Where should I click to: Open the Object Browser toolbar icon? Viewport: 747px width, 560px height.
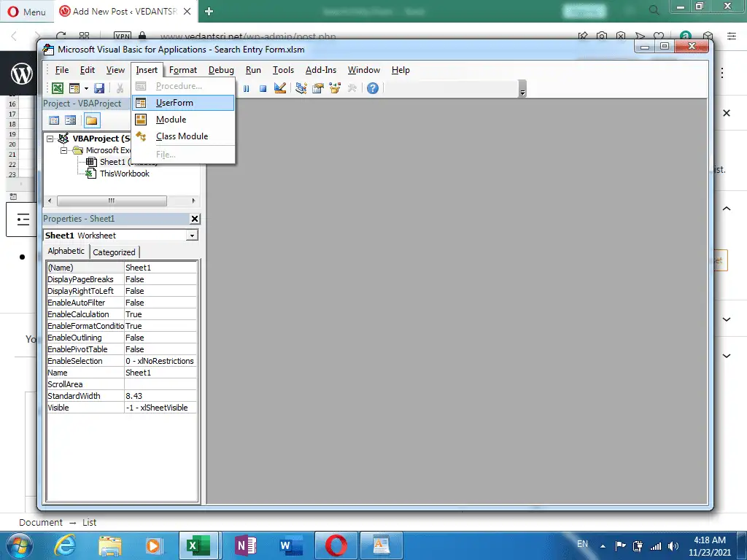click(335, 88)
